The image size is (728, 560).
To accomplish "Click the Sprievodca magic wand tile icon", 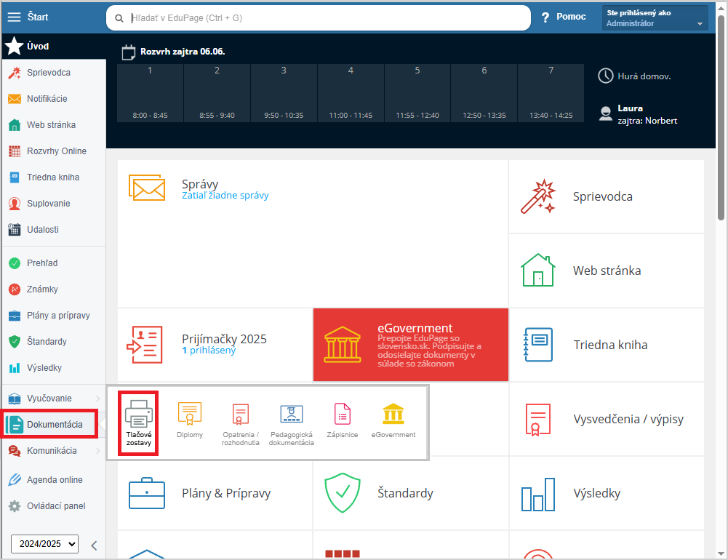I will coord(538,196).
